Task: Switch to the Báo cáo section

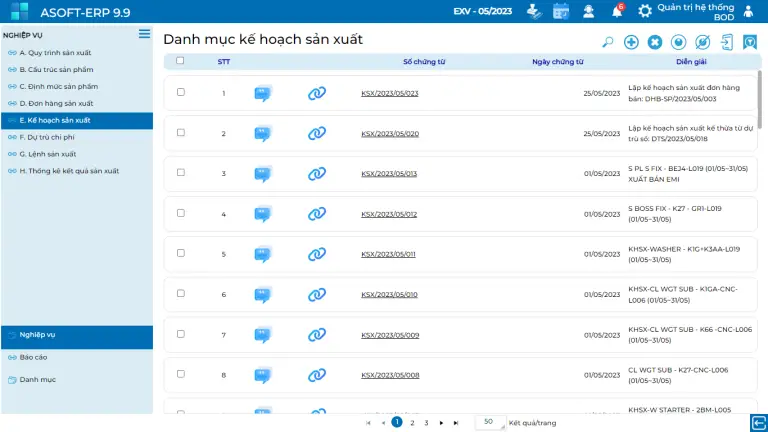Action: coord(33,357)
